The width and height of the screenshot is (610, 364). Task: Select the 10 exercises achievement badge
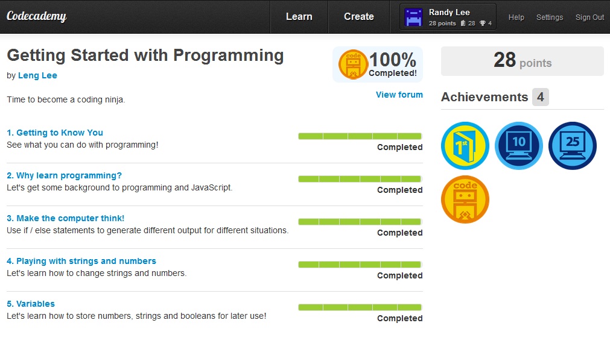(518, 146)
